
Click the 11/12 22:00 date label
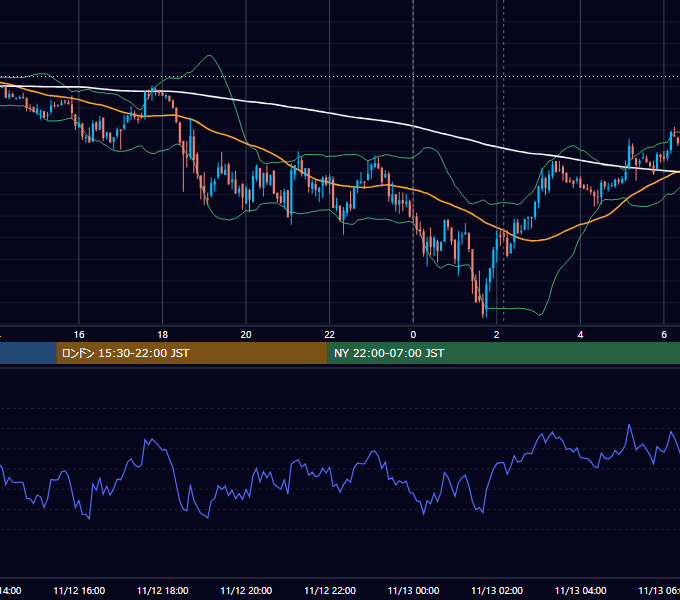click(x=330, y=590)
